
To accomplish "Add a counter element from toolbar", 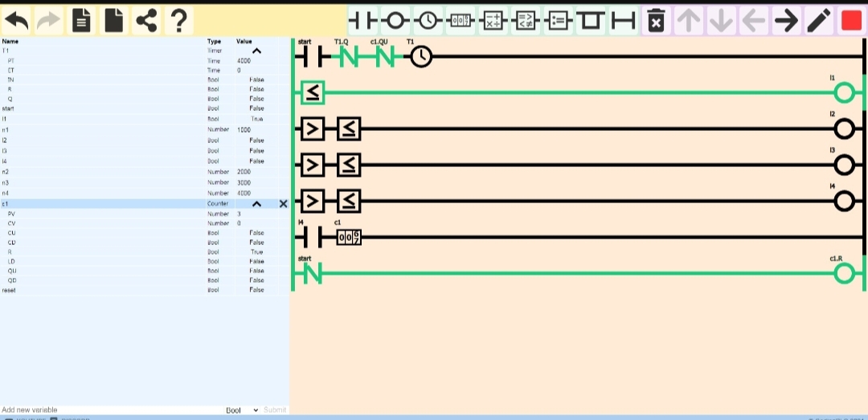I will click(x=461, y=21).
